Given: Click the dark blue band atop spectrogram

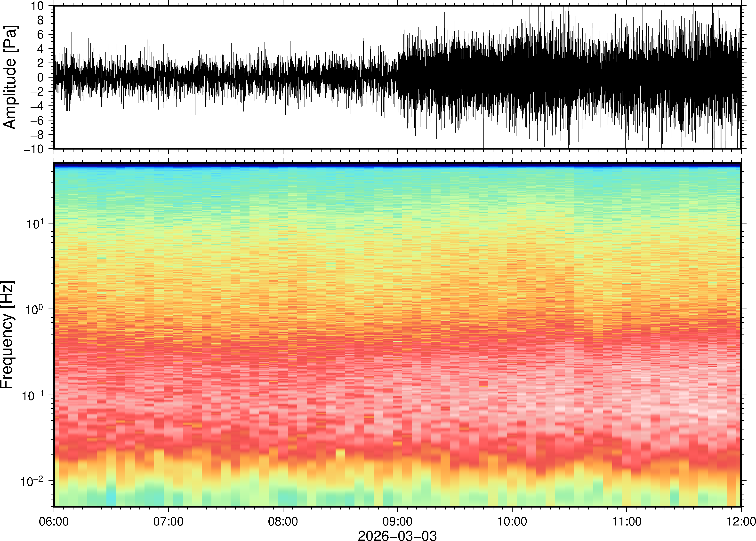Looking at the screenshot, I should pos(397,165).
